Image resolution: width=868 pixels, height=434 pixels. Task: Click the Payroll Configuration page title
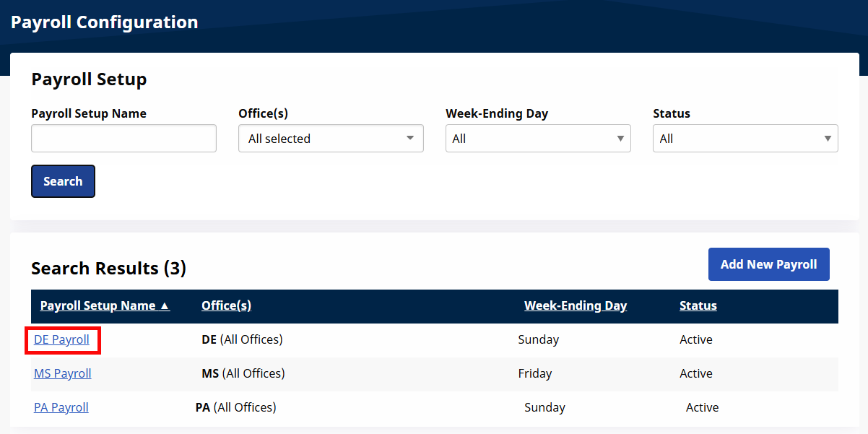click(104, 22)
